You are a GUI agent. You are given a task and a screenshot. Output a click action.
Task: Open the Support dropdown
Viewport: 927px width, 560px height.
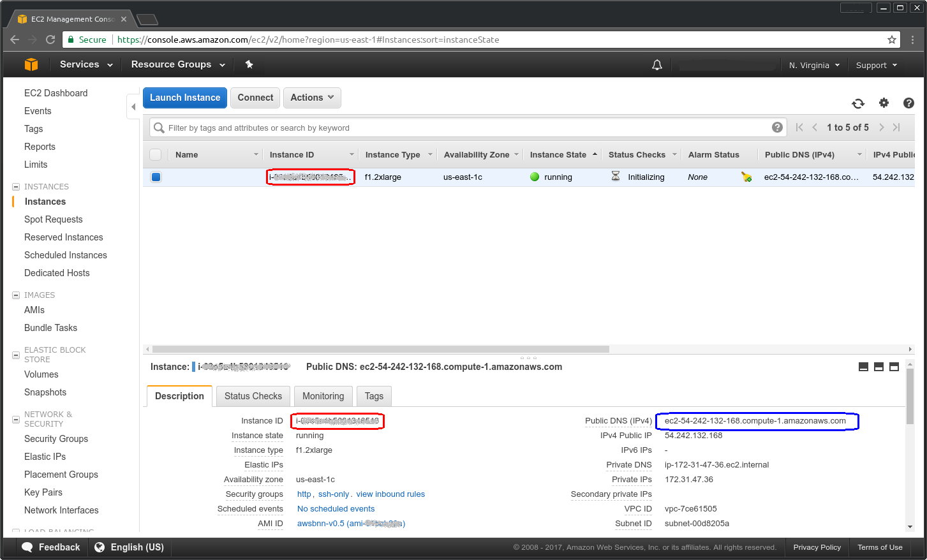click(877, 65)
